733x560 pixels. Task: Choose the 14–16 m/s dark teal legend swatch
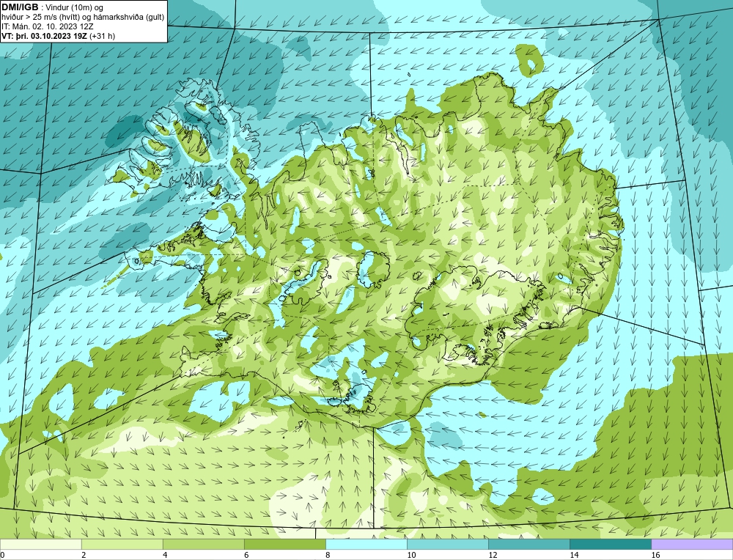click(x=610, y=544)
